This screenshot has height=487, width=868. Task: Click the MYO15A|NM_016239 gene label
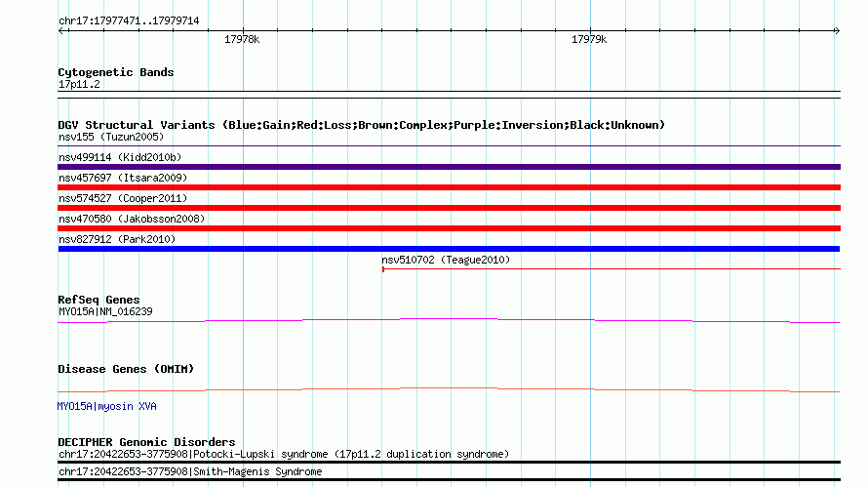105,312
